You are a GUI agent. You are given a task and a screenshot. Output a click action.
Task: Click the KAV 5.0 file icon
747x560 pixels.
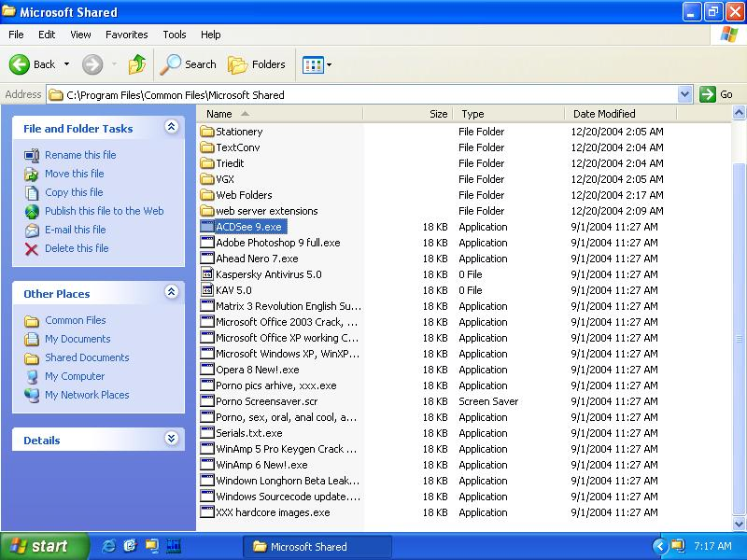(x=206, y=290)
